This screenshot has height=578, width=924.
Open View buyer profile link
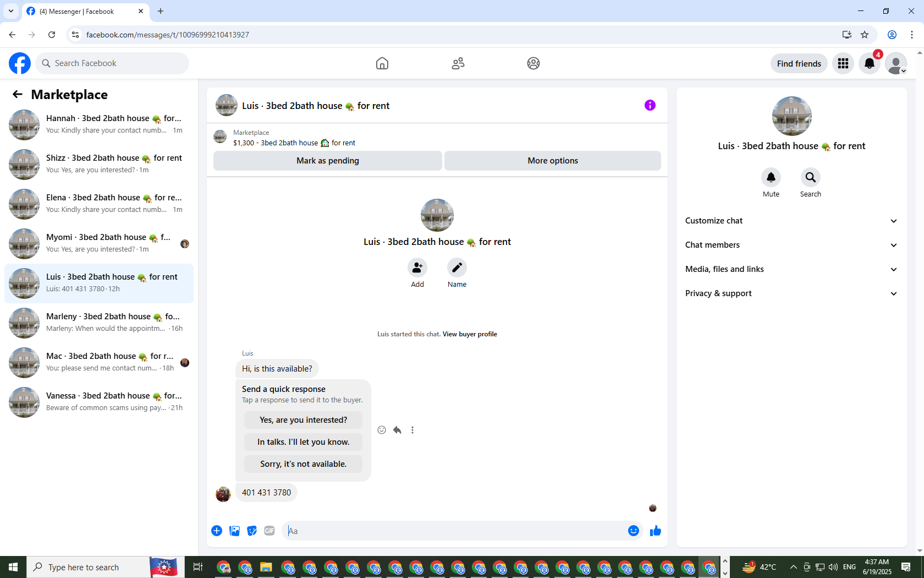pyautogui.click(x=470, y=334)
